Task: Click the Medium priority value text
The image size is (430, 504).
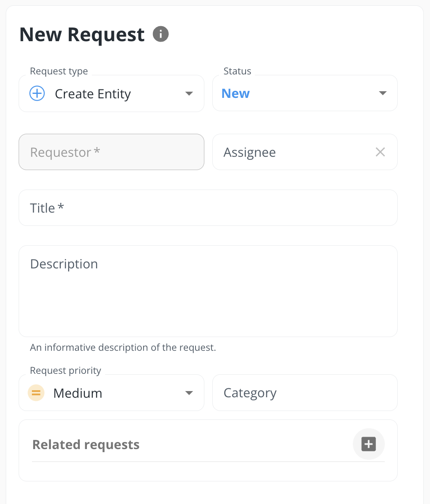Action: 78,393
